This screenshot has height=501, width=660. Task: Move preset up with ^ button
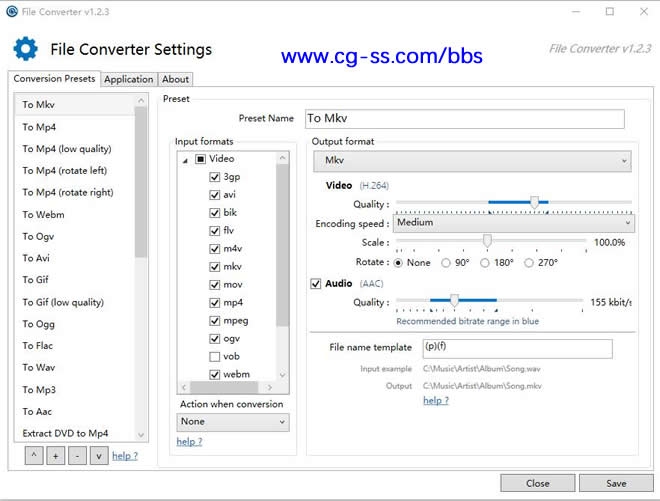click(34, 456)
